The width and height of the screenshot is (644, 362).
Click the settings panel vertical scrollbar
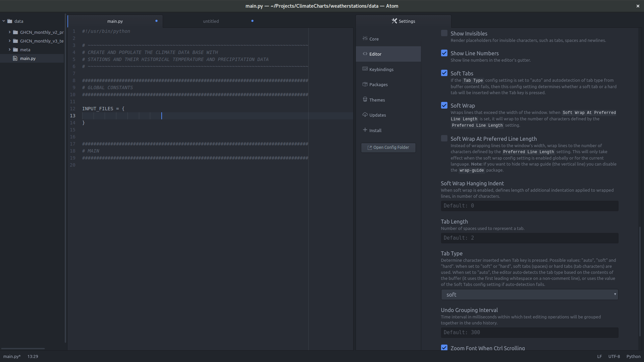pyautogui.click(x=640, y=282)
